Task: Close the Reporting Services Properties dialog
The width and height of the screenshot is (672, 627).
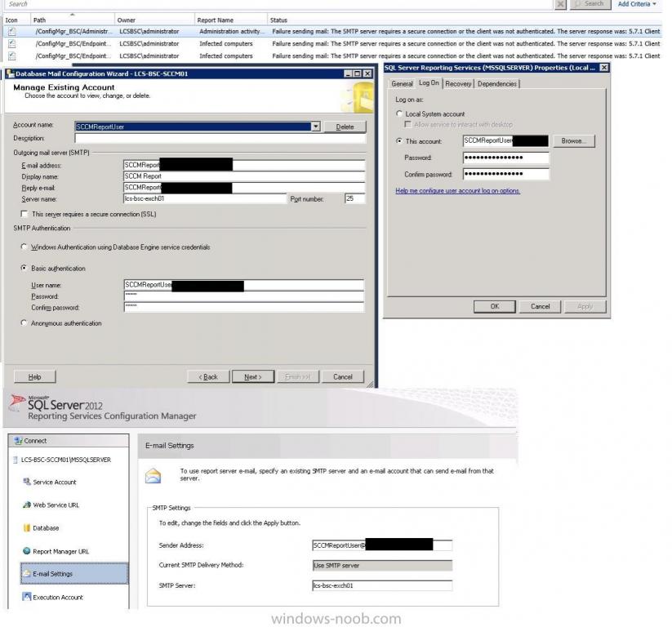Action: (x=603, y=68)
